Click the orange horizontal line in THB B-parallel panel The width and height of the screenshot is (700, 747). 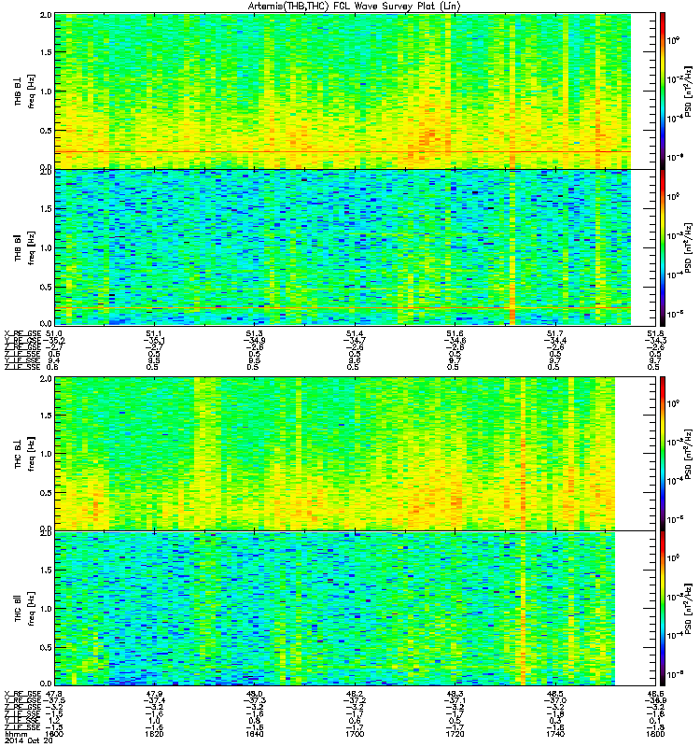pyautogui.click(x=343, y=308)
